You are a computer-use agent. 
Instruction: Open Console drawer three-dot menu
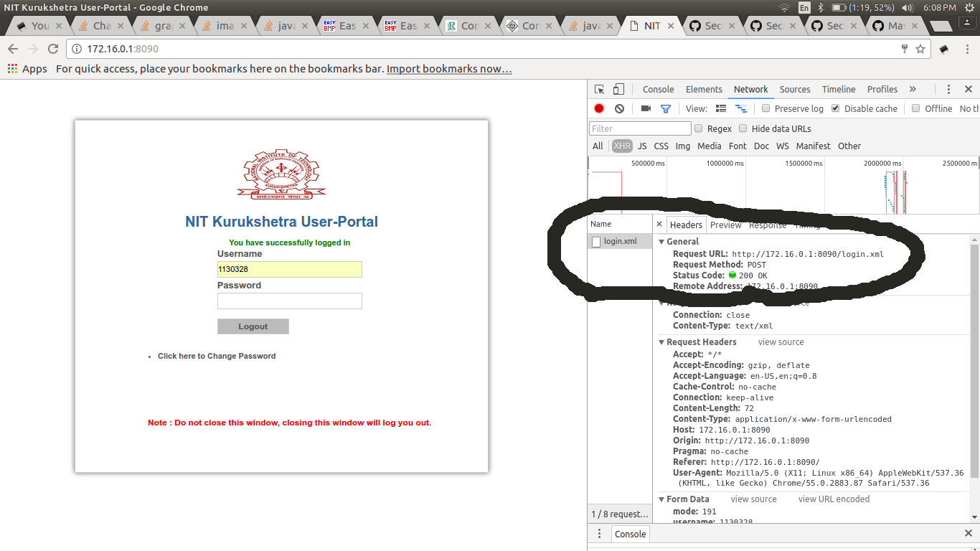[x=600, y=534]
